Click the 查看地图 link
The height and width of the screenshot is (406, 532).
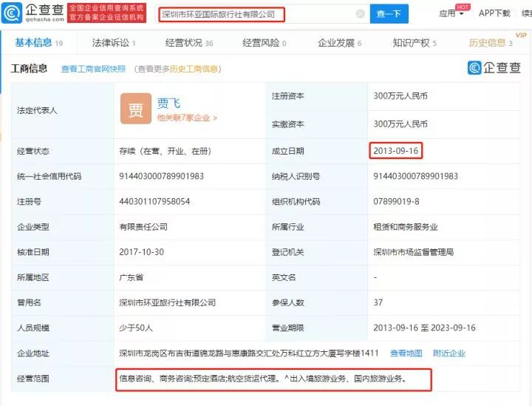406,353
